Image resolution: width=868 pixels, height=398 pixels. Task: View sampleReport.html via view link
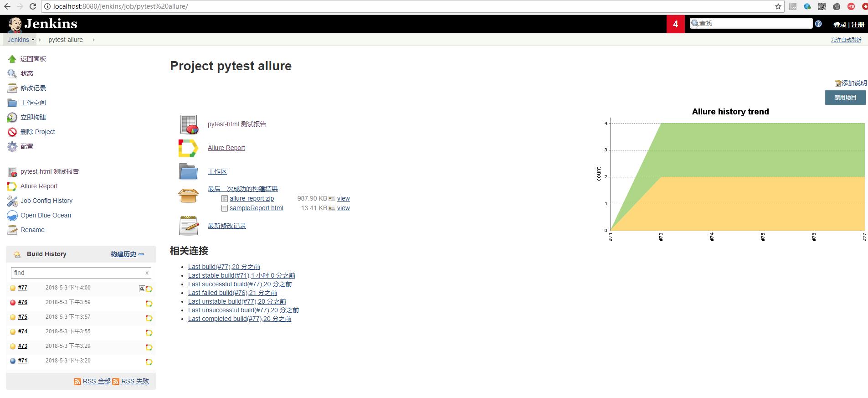pos(344,208)
